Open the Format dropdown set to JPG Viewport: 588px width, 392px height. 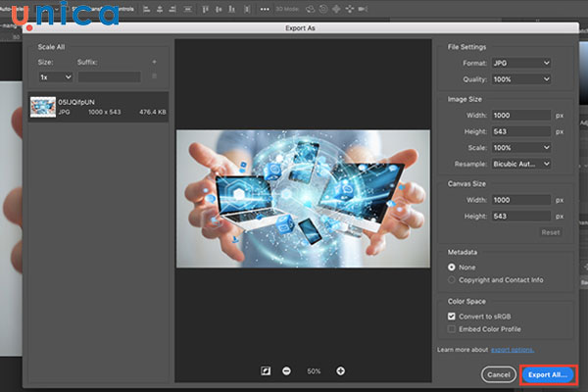click(x=520, y=64)
